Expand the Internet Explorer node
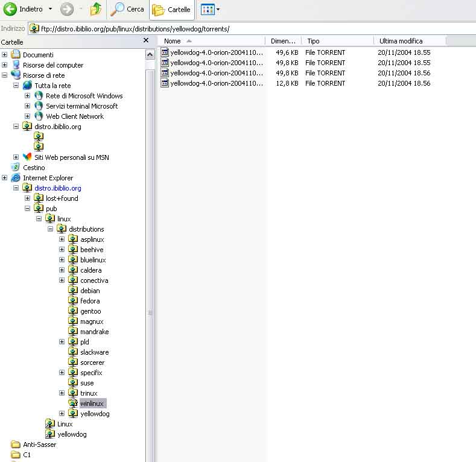The width and height of the screenshot is (476, 462). click(5, 178)
